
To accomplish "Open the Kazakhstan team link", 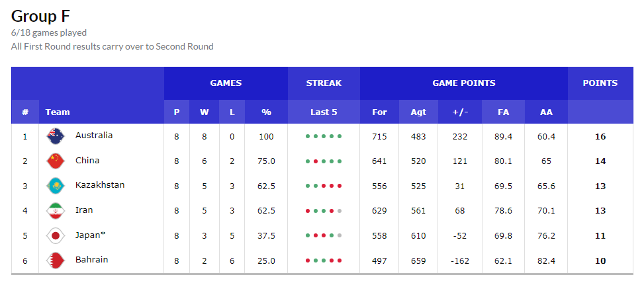I will [100, 185].
